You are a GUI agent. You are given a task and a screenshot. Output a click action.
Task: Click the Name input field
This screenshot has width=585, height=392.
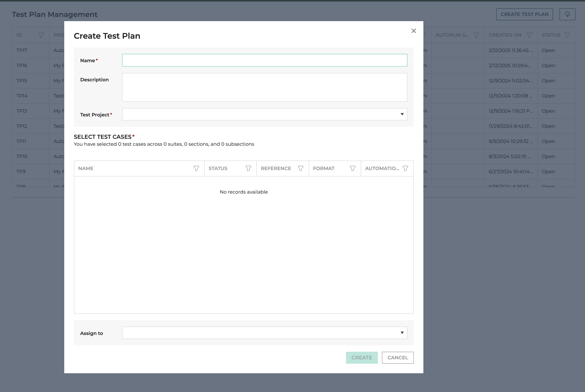coord(264,60)
